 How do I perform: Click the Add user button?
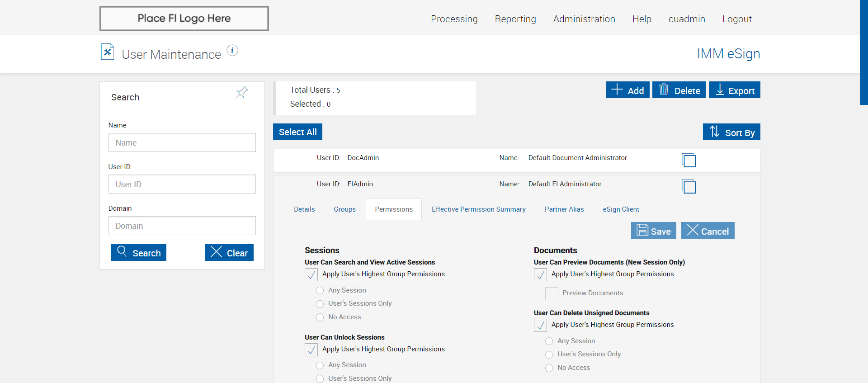pos(627,90)
